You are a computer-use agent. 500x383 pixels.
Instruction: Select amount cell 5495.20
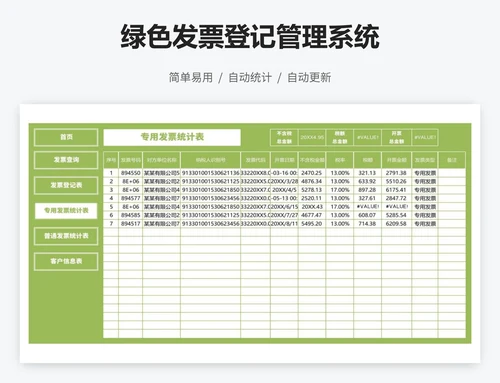[312, 224]
